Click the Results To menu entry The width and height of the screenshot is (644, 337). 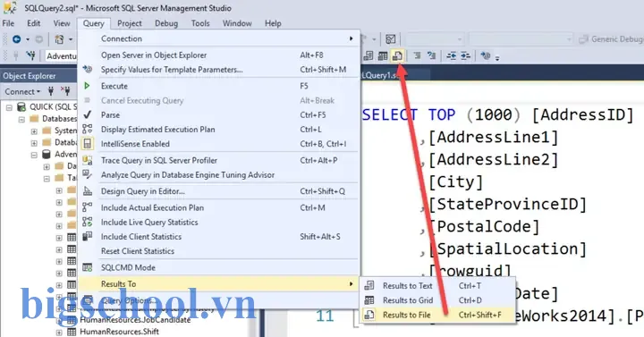(x=220, y=283)
